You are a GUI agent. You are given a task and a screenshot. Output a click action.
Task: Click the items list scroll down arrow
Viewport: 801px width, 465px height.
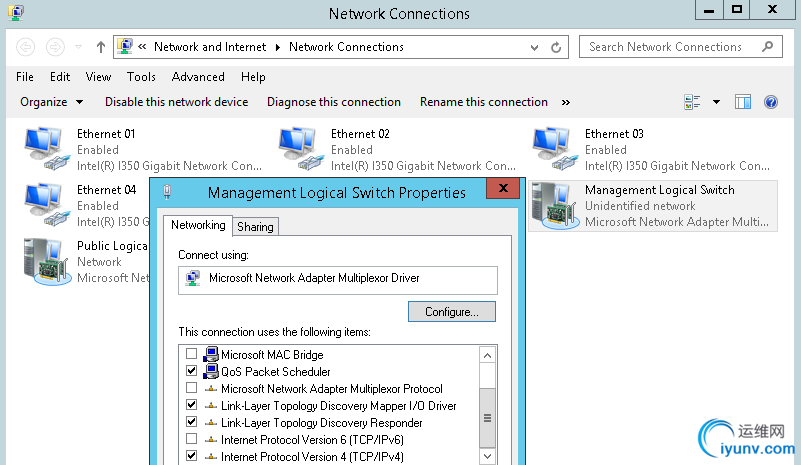click(x=487, y=456)
